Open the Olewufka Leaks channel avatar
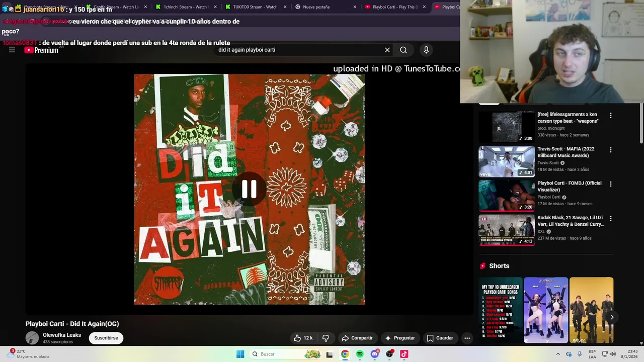644x362 pixels. 32,338
